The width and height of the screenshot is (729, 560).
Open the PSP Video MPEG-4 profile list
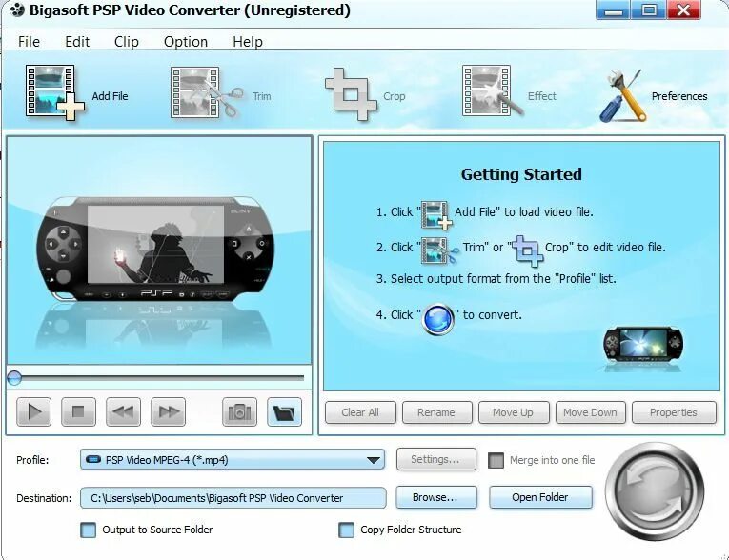tap(233, 460)
